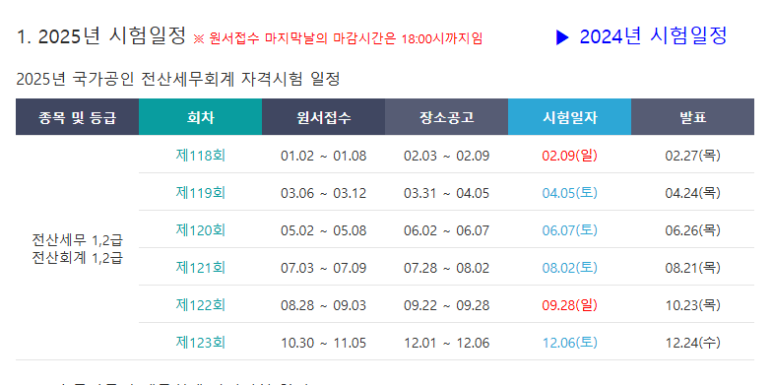Click result date 10.23(목)

tap(693, 305)
